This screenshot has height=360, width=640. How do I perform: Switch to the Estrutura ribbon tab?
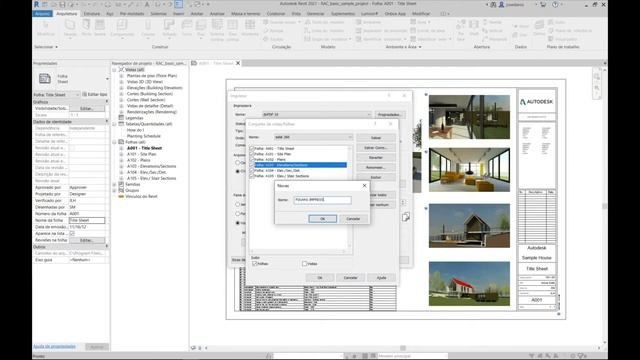click(x=92, y=13)
